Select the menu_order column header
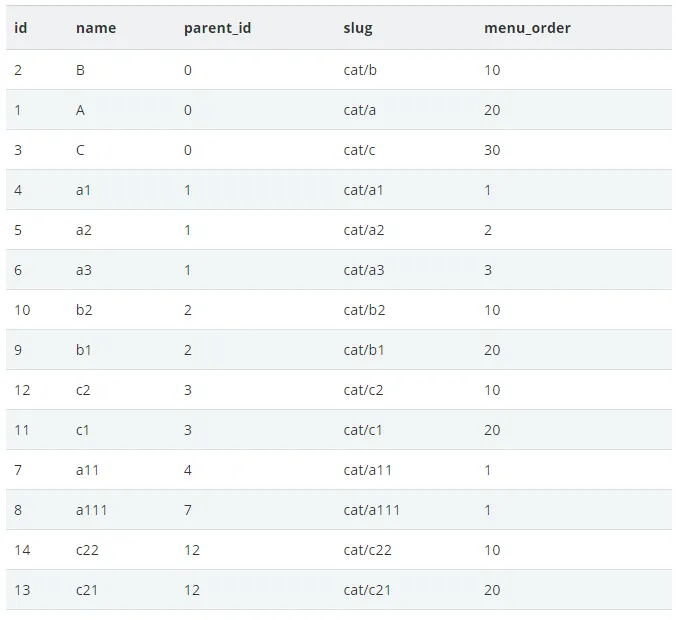 527,28
